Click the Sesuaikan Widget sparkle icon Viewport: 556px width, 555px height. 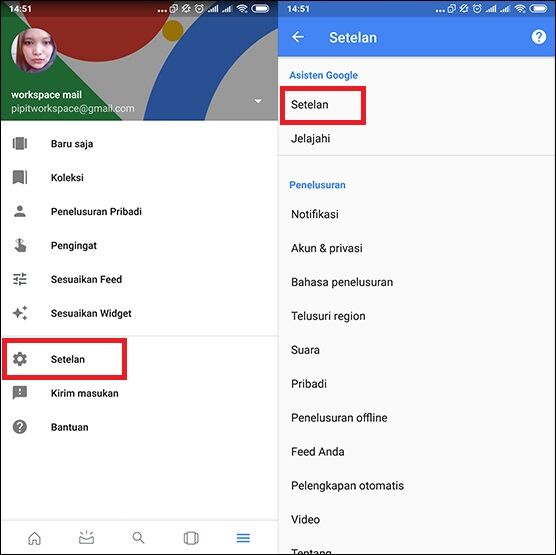20,313
